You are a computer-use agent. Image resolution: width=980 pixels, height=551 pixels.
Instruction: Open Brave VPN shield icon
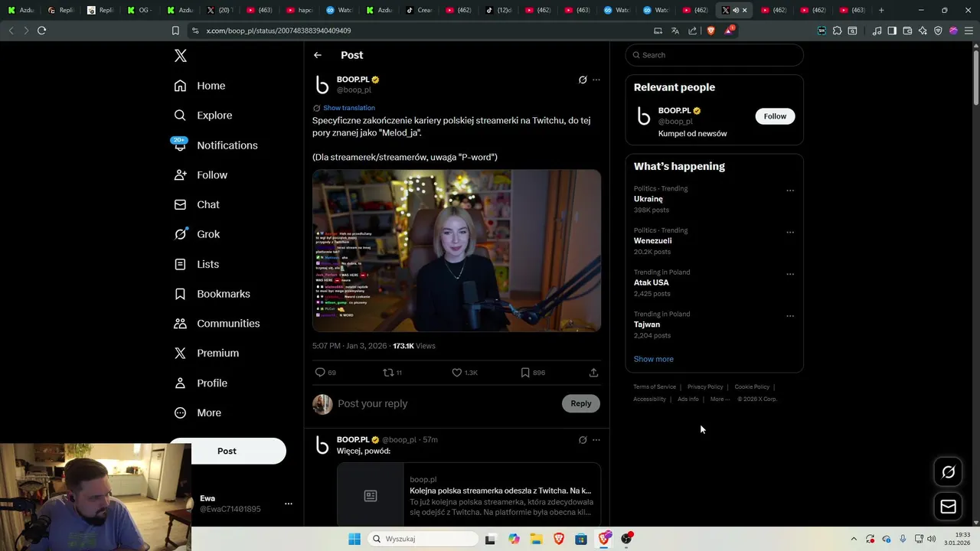(939, 31)
